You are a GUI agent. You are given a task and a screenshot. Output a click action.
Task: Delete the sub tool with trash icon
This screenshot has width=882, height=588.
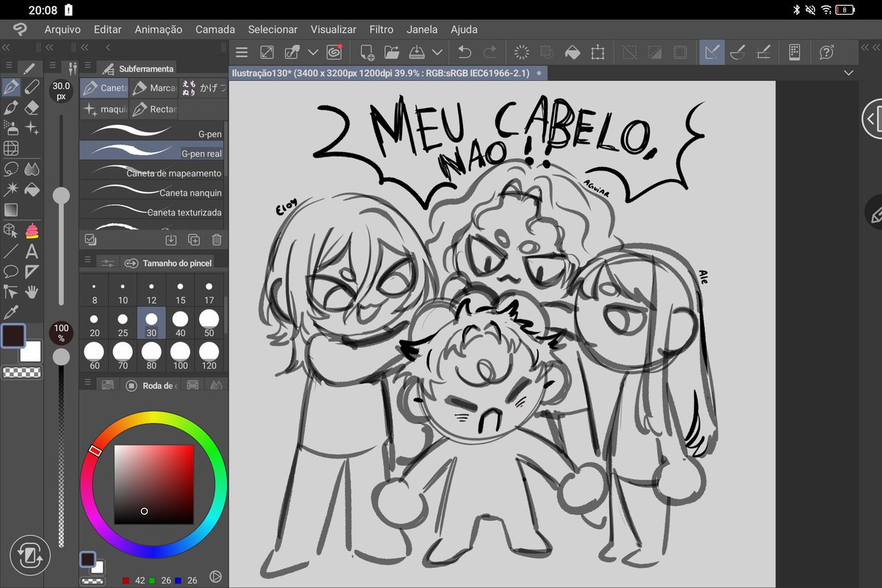point(217,240)
